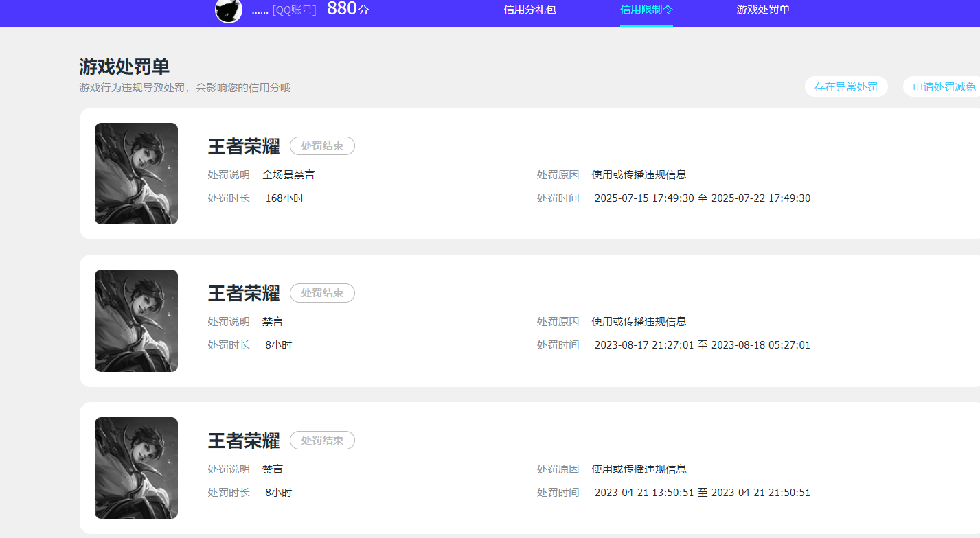This screenshot has width=980, height=538.
Task: Open 申请处罚减免 penalty reduction
Action: 943,86
